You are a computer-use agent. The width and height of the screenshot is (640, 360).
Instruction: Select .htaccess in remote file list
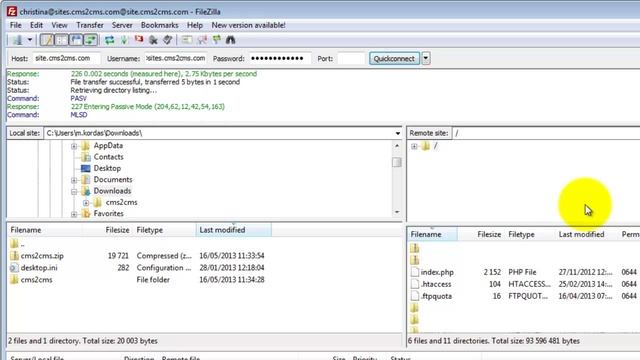point(436,284)
